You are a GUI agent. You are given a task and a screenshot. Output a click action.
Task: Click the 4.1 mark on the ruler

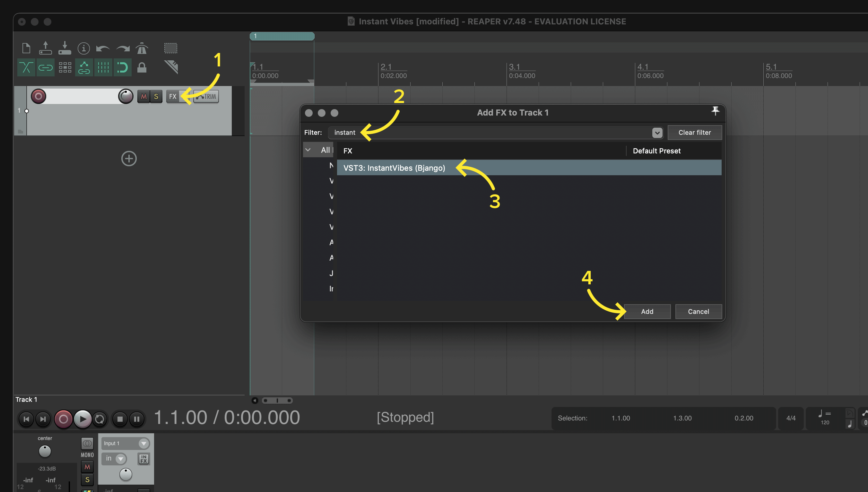(643, 67)
